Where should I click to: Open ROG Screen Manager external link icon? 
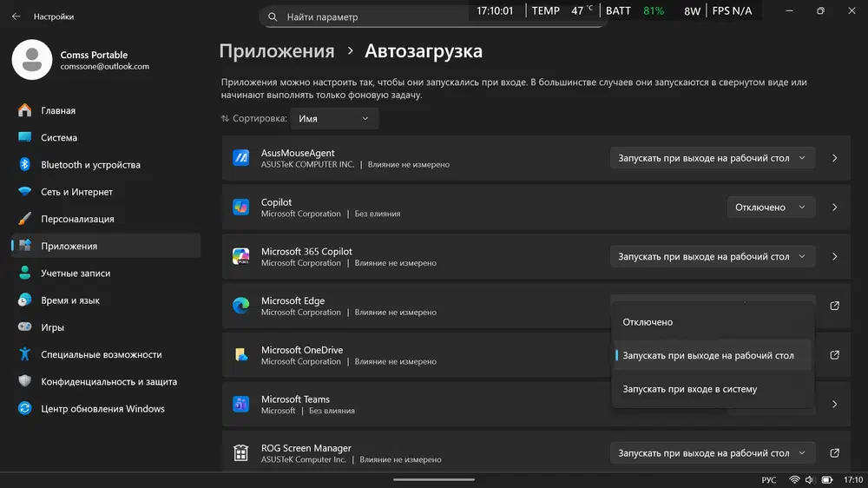pyautogui.click(x=834, y=453)
